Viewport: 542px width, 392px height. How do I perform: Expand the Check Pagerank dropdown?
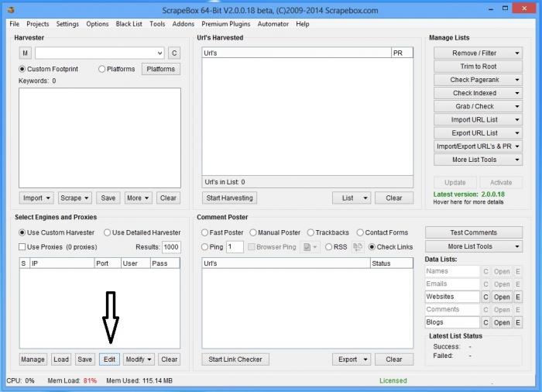click(517, 80)
